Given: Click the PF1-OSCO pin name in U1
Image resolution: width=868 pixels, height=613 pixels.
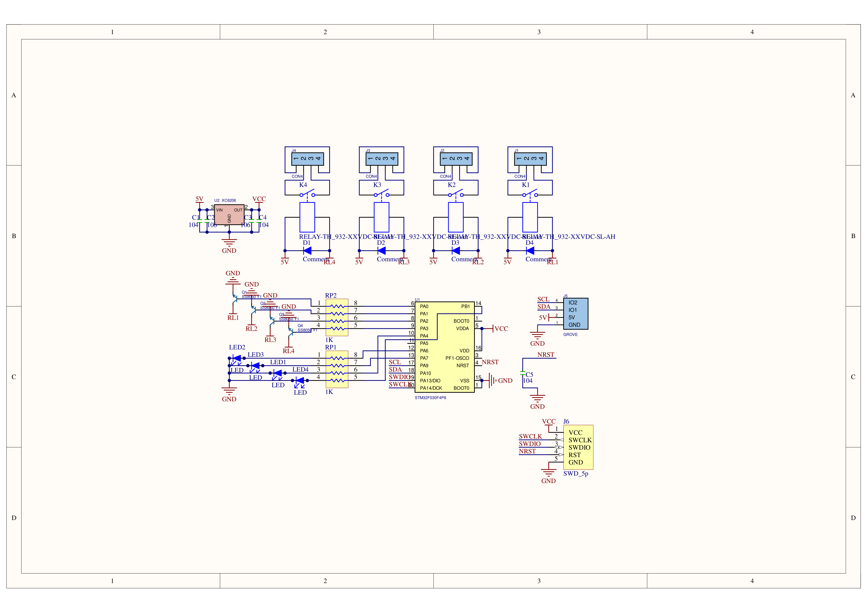Looking at the screenshot, I should [457, 358].
